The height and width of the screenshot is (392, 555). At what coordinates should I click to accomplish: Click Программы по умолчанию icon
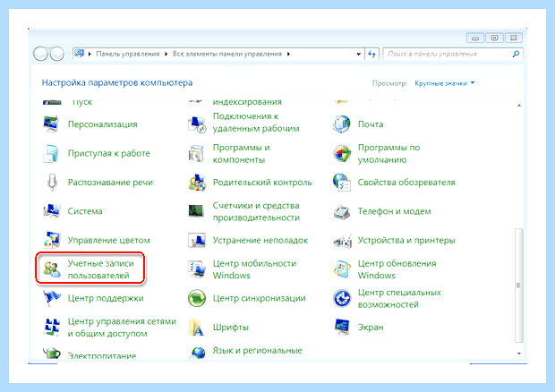click(x=342, y=153)
